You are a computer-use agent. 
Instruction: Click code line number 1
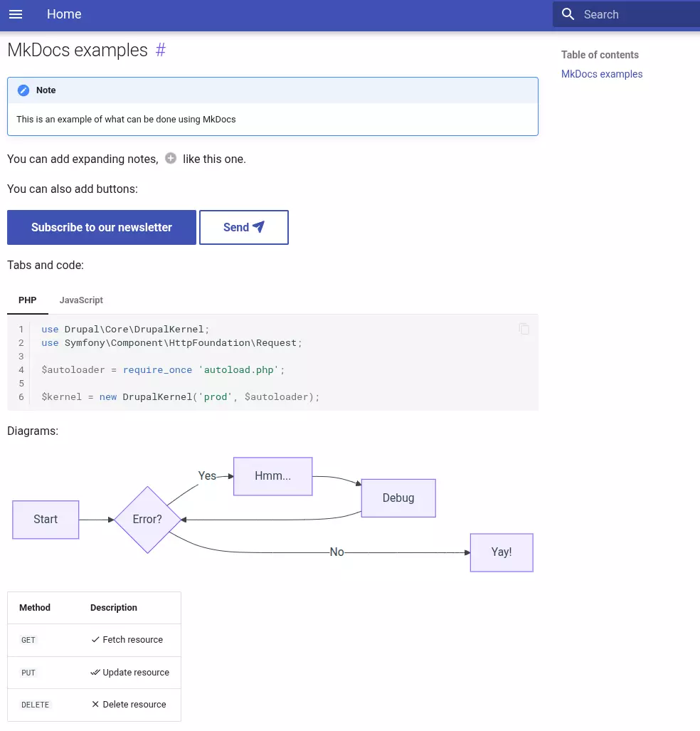click(x=21, y=329)
